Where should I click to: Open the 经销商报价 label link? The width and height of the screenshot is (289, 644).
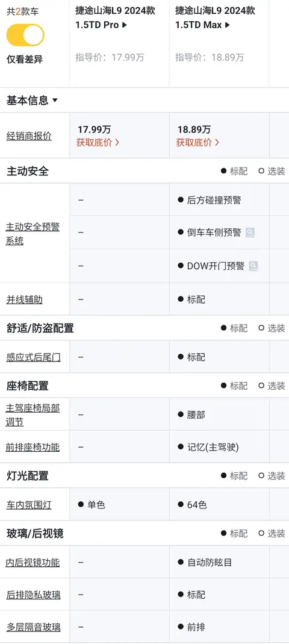[29, 136]
